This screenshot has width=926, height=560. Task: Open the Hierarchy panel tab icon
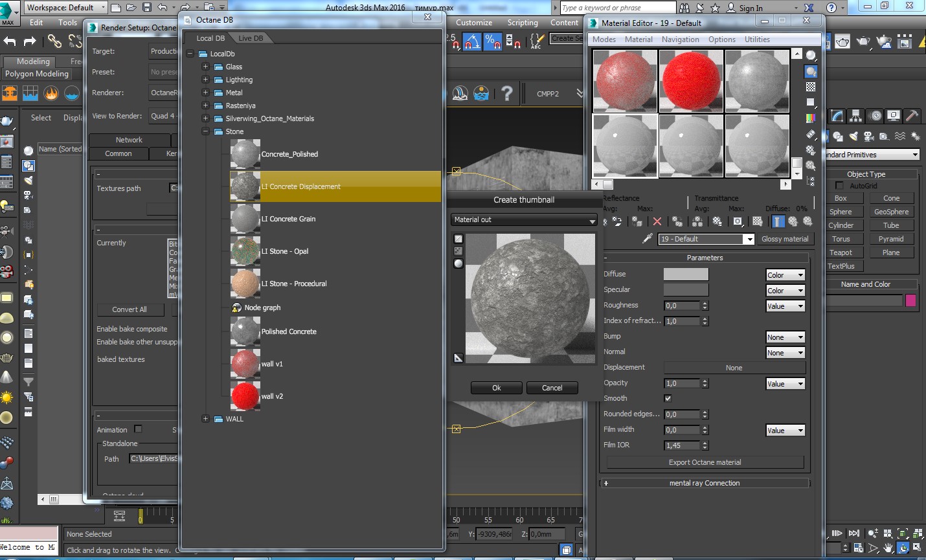pos(857,116)
